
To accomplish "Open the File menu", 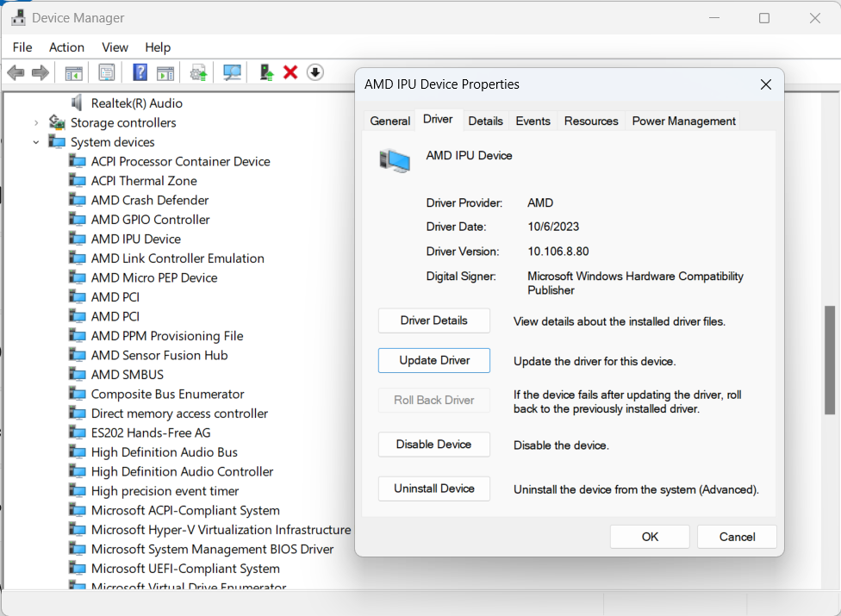I will click(22, 47).
